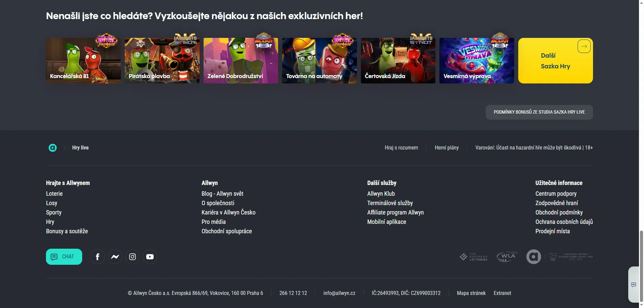This screenshot has height=308, width=644.
Task: Open Mapa stránek link
Action: [x=471, y=293]
